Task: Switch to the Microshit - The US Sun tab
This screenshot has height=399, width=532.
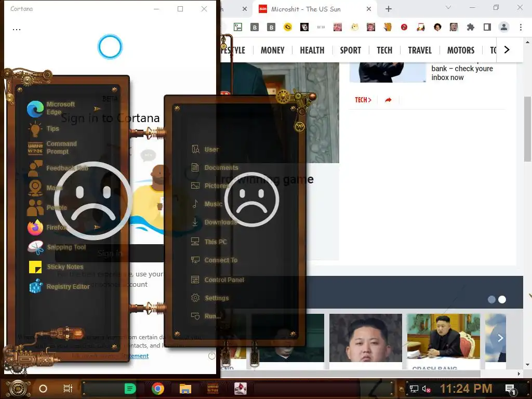Action: 314,9
